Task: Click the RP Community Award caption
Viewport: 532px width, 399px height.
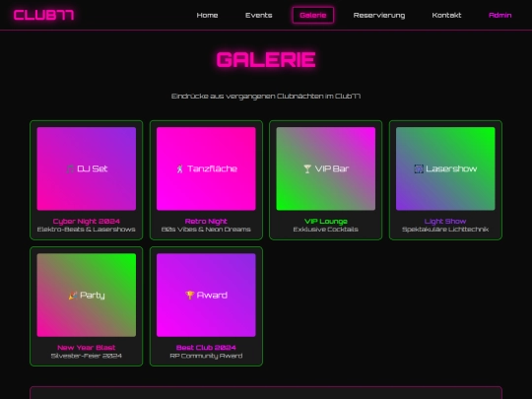Action: (206, 356)
